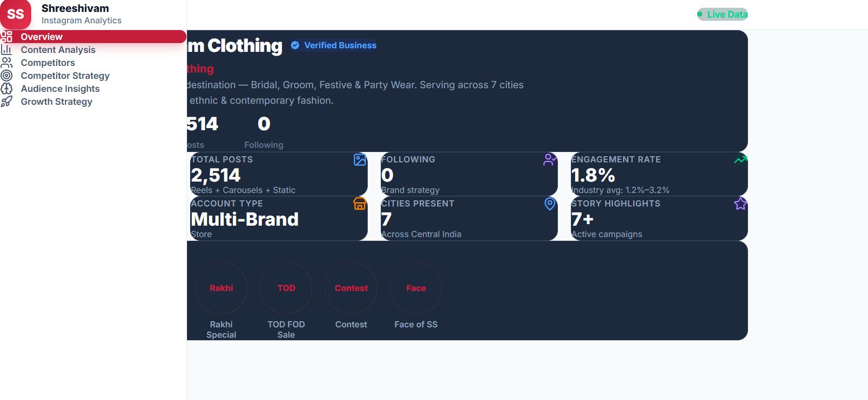Viewport: 868px width, 400px height.
Task: Open the Rakhi Special story highlight
Action: click(221, 288)
